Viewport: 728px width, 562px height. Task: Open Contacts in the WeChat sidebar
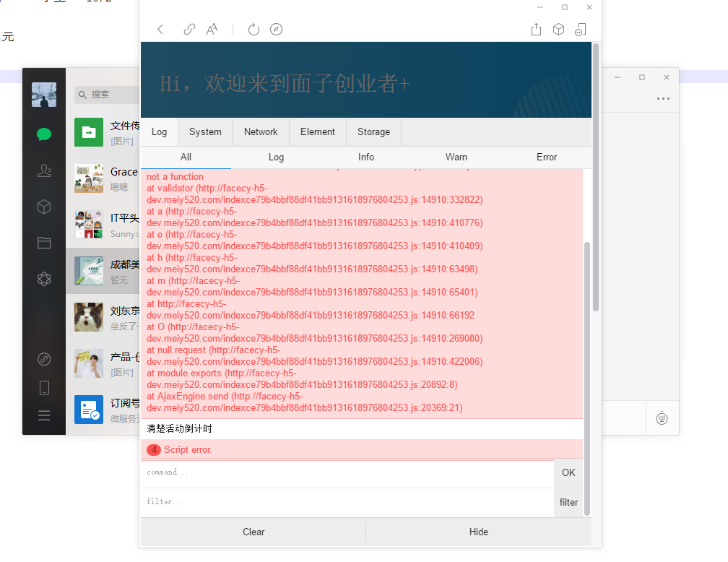(x=44, y=170)
